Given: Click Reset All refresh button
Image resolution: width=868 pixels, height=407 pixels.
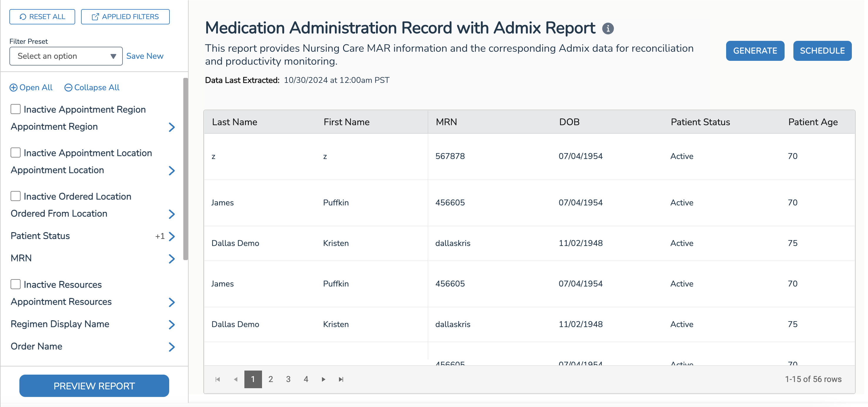Looking at the screenshot, I should [42, 16].
